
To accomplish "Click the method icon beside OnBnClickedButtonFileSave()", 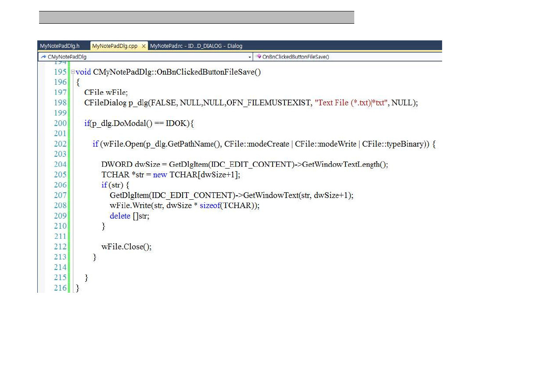I will (259, 57).
